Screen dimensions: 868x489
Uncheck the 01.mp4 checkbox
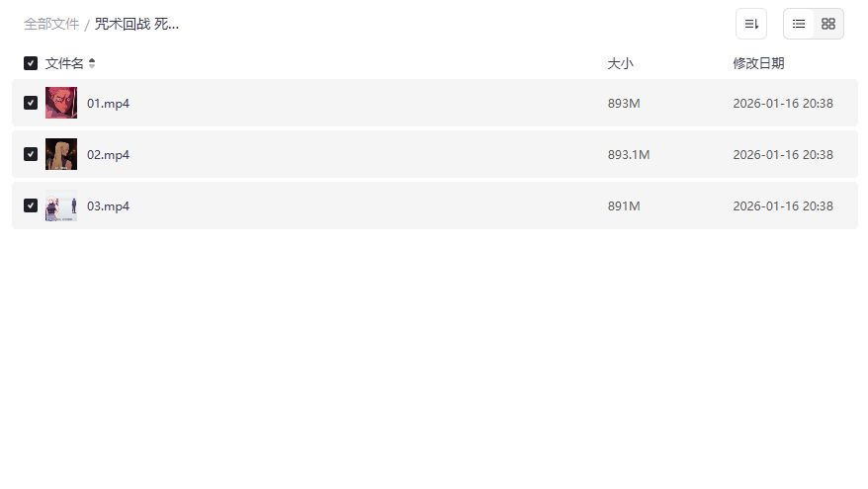tap(31, 103)
